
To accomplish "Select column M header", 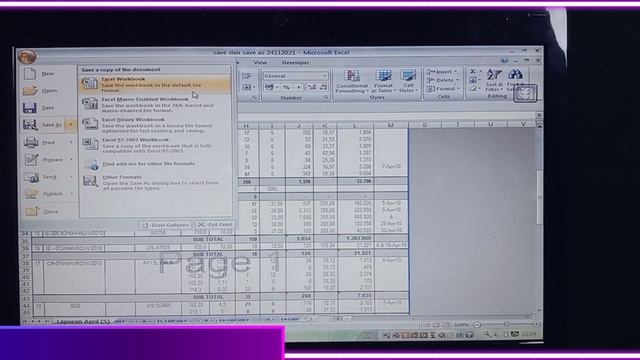I will 391,125.
